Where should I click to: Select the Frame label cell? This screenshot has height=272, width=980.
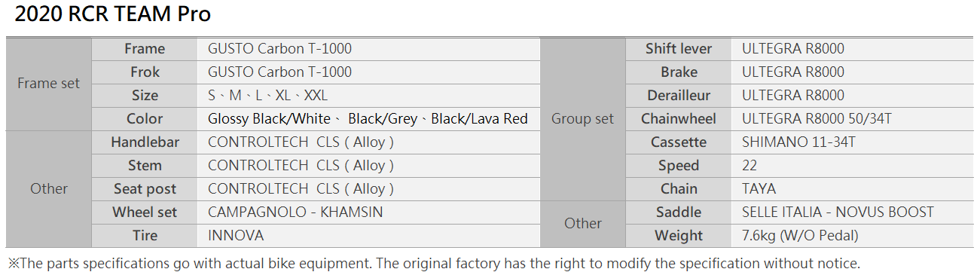click(x=145, y=49)
